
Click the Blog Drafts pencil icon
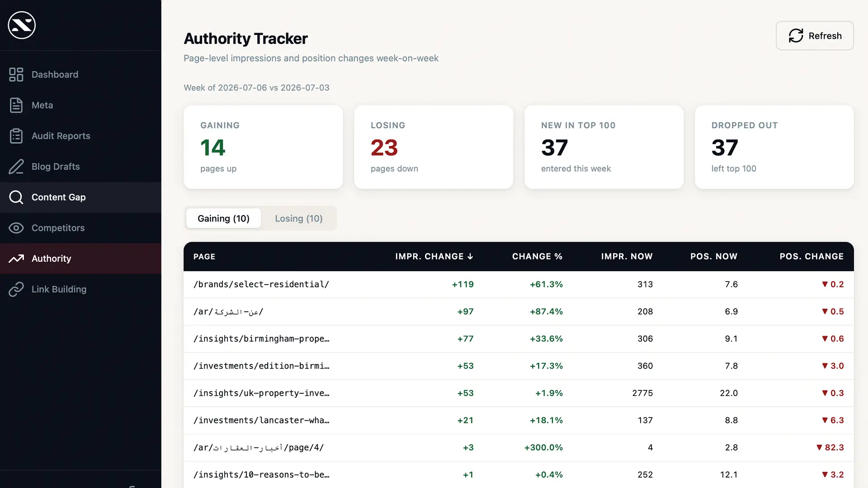(16, 167)
